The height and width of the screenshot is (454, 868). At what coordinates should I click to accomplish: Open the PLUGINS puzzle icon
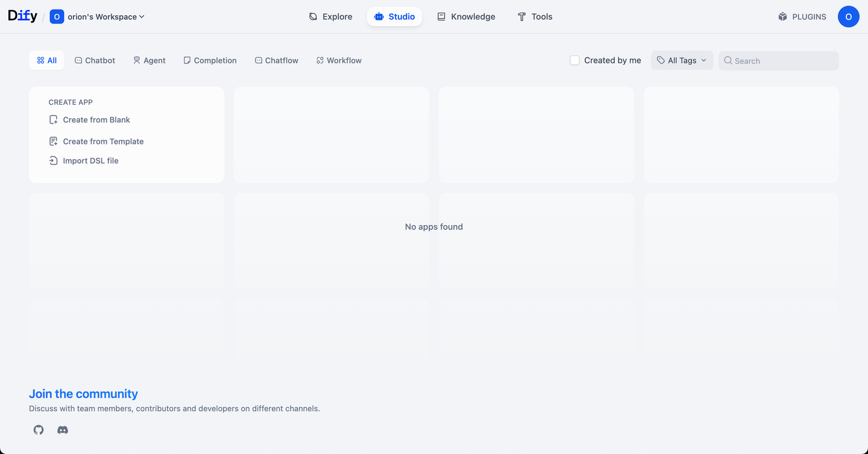pos(782,16)
